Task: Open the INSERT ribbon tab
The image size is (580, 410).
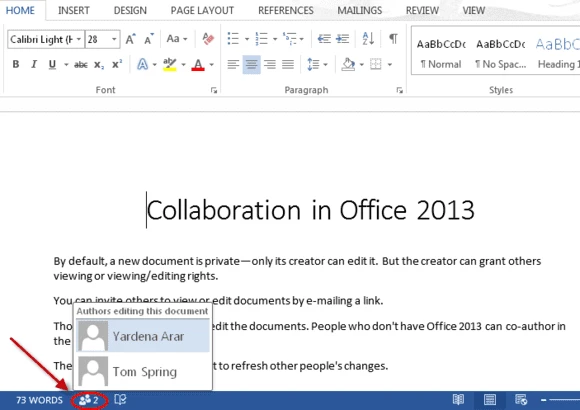Action: pos(74,10)
